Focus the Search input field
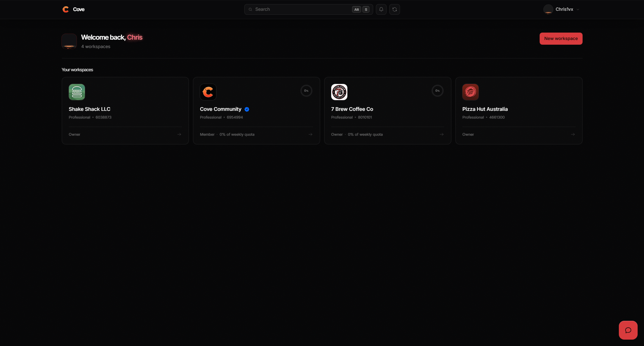 pos(309,9)
